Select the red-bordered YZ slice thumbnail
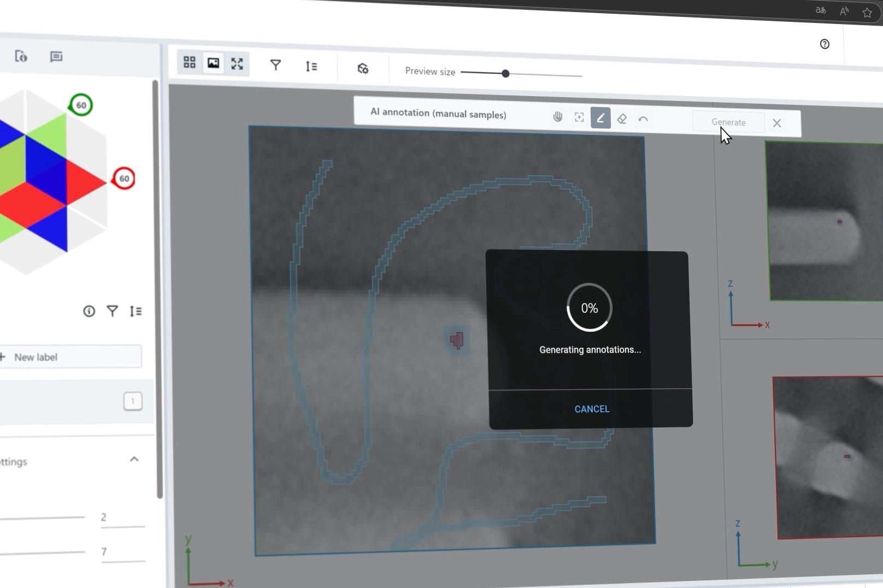 (x=829, y=458)
